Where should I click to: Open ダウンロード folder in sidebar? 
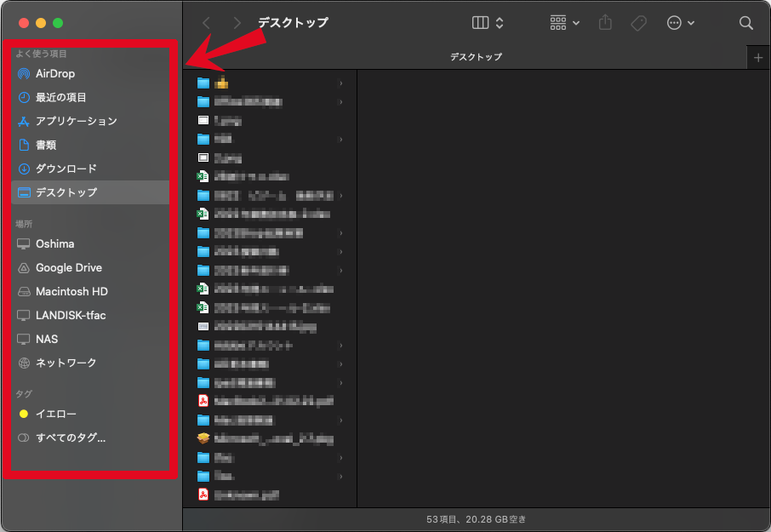point(66,169)
